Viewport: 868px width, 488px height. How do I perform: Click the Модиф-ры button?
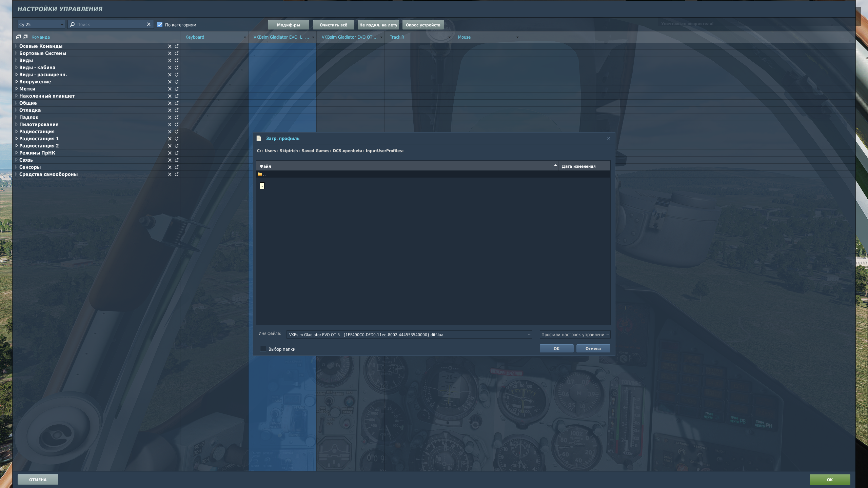point(288,25)
